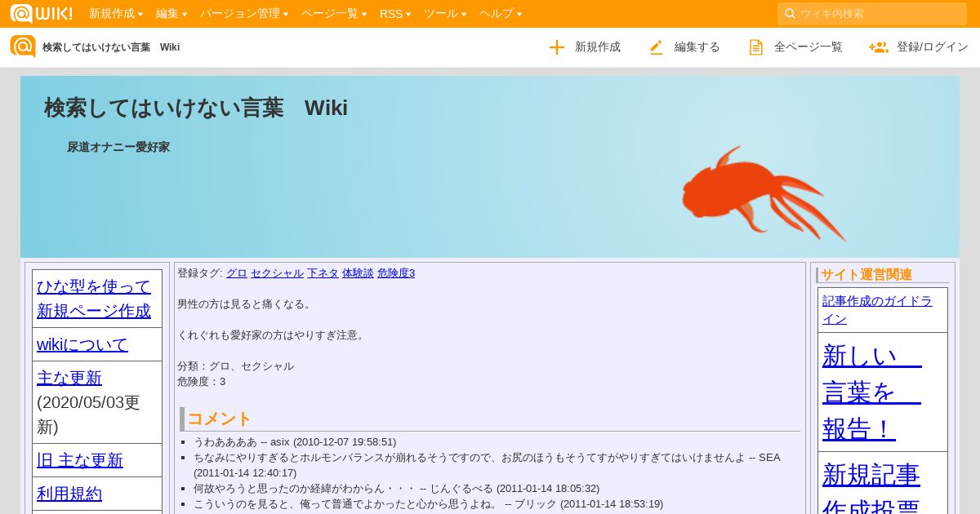
Task: Expand the バージョン管理 menu
Action: pyautogui.click(x=244, y=13)
